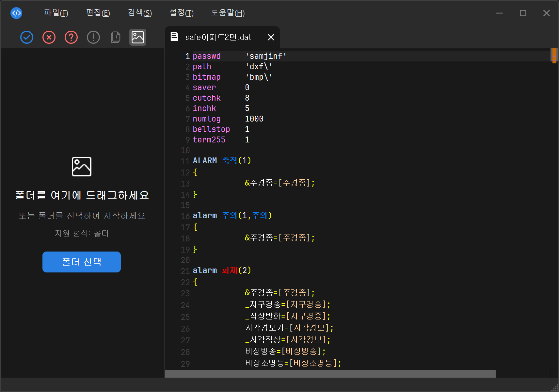Image resolution: width=559 pixels, height=392 pixels.
Task: Click the large image placeholder icon
Action: pos(82,167)
